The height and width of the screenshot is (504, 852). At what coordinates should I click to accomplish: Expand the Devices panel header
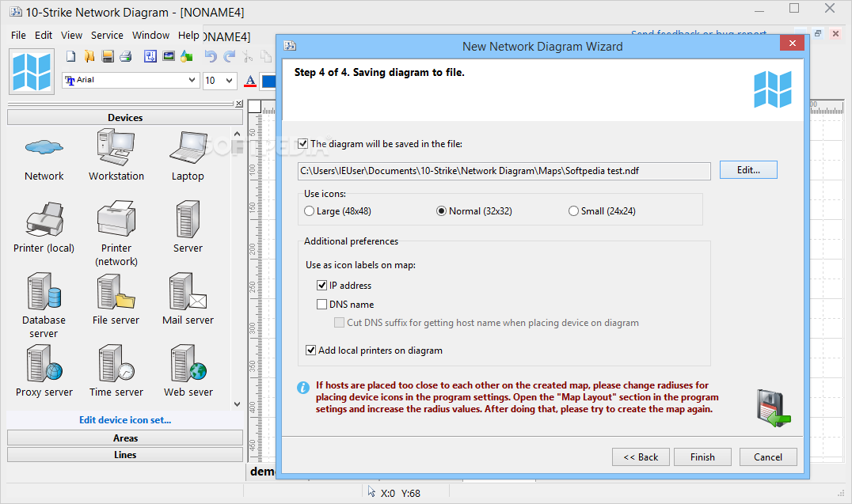pos(125,117)
